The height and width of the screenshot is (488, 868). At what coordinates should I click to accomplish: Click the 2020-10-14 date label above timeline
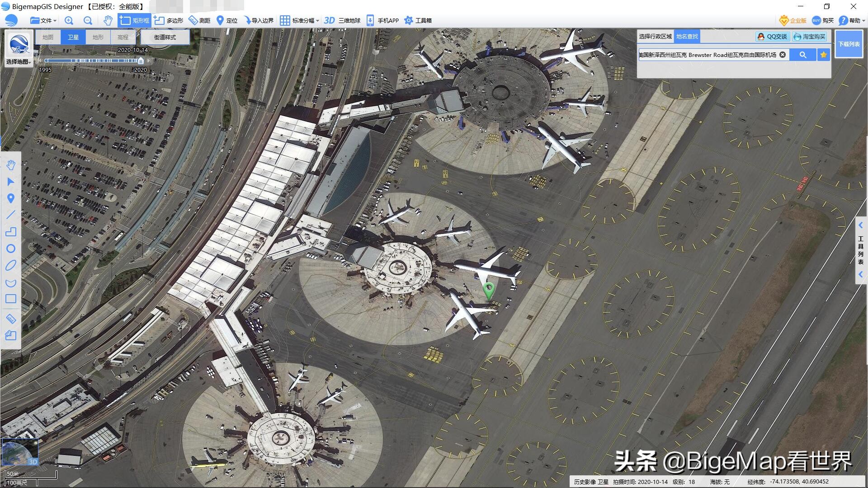pos(133,50)
